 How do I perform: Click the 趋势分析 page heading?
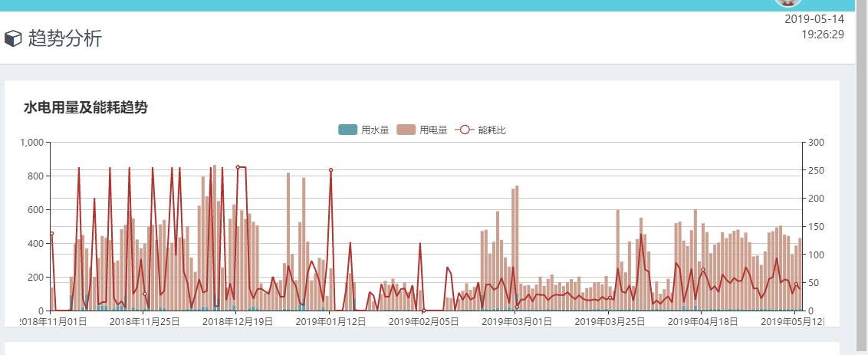pos(64,38)
